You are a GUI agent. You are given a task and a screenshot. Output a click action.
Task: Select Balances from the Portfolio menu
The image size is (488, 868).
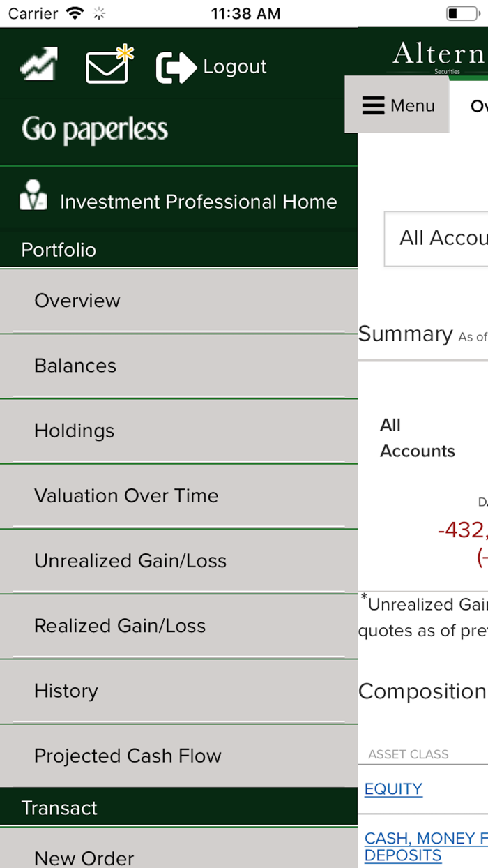(75, 366)
